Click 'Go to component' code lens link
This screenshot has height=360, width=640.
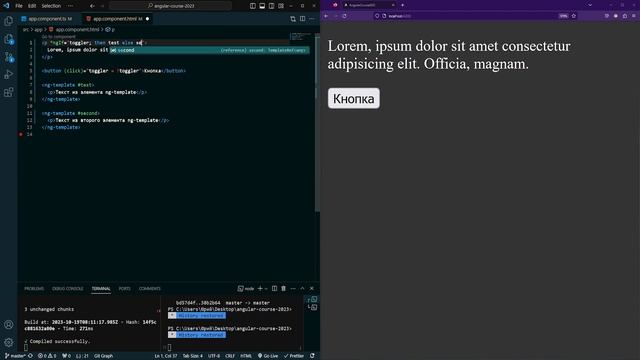[59, 37]
